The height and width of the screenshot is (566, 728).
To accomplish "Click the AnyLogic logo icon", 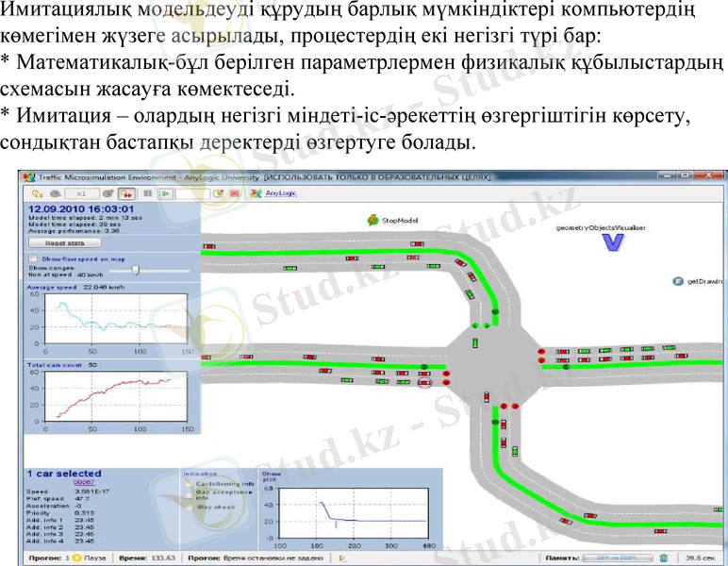I will 256,193.
